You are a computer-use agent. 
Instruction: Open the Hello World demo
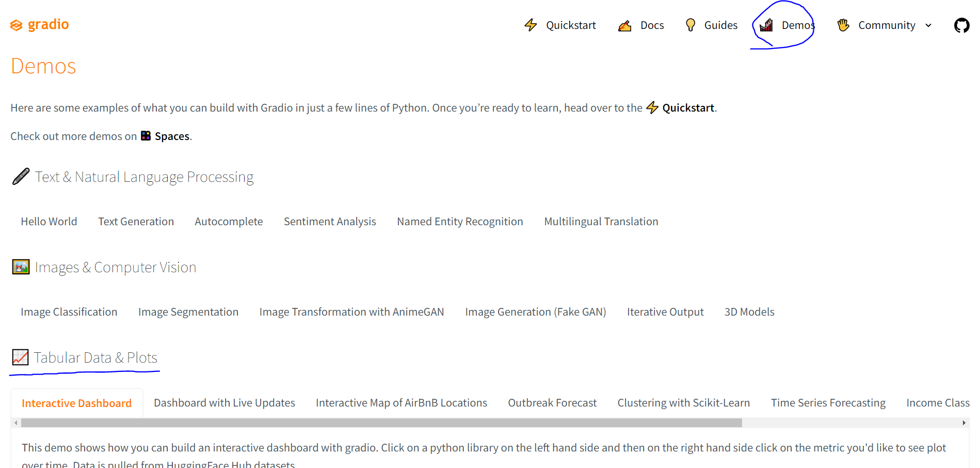[x=49, y=221]
